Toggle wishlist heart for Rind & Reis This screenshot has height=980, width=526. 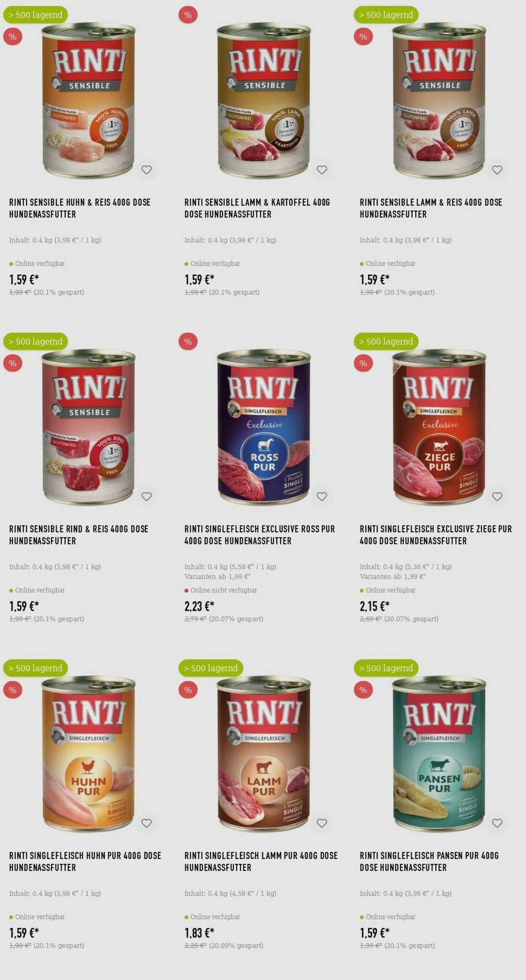[146, 496]
